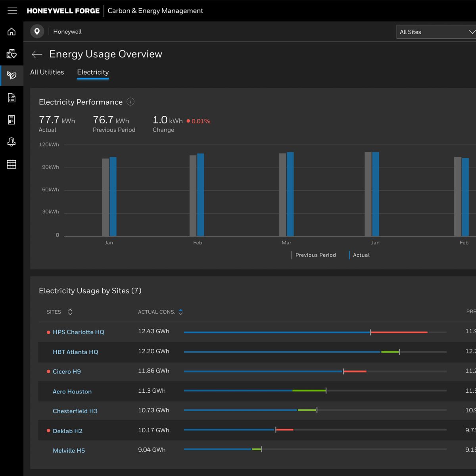Select the leaf sustainability sidebar icon
476x476 pixels.
(x=12, y=75)
